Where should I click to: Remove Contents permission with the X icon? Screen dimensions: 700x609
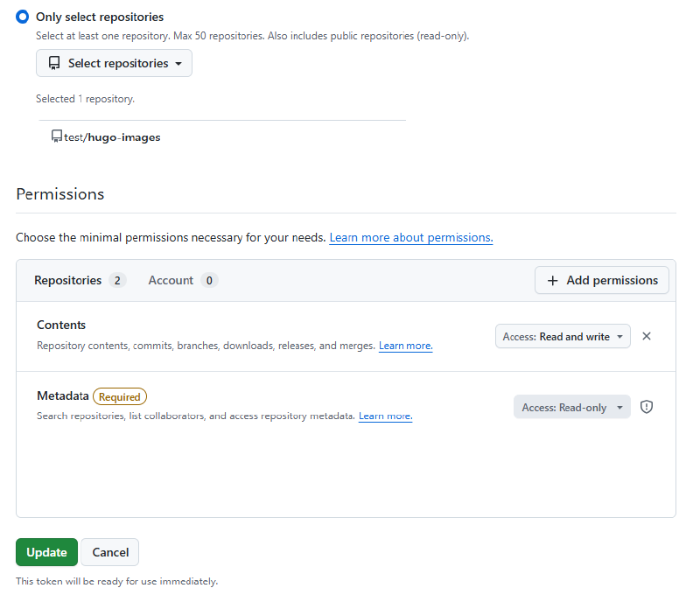[x=647, y=336]
